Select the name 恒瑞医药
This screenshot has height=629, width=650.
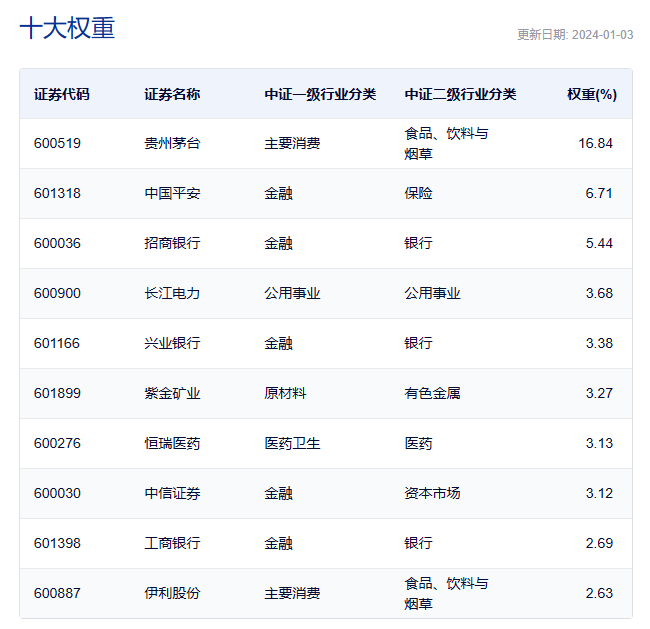[x=172, y=444]
